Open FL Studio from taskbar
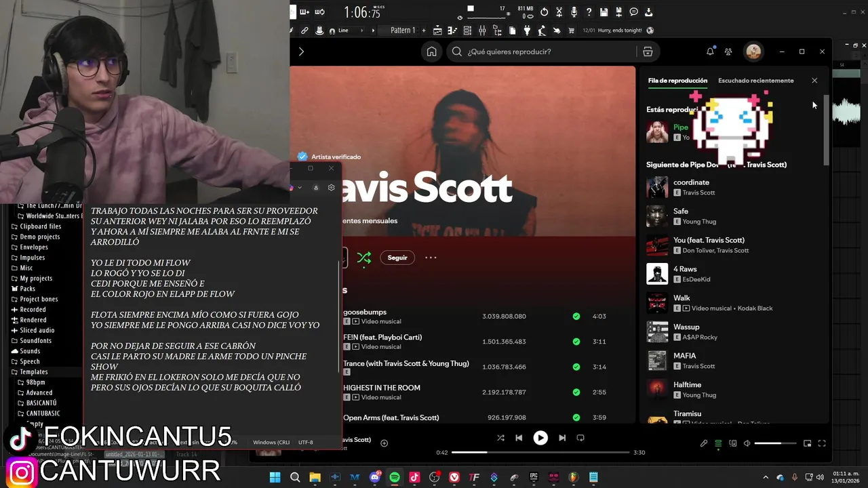This screenshot has height=488, width=868. click(574, 477)
